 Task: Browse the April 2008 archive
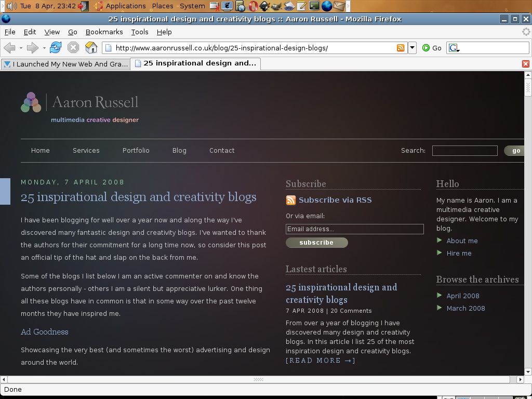click(x=463, y=296)
